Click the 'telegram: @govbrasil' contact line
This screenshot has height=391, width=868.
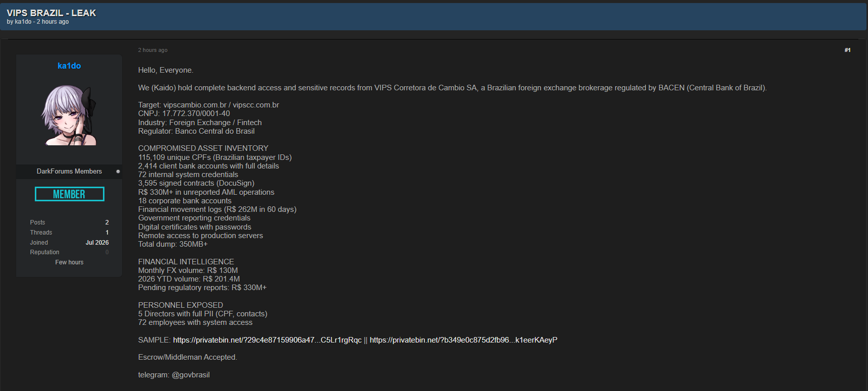(174, 375)
